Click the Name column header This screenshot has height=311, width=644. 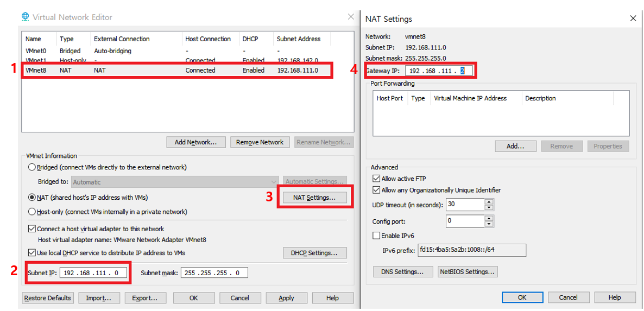pyautogui.click(x=40, y=39)
